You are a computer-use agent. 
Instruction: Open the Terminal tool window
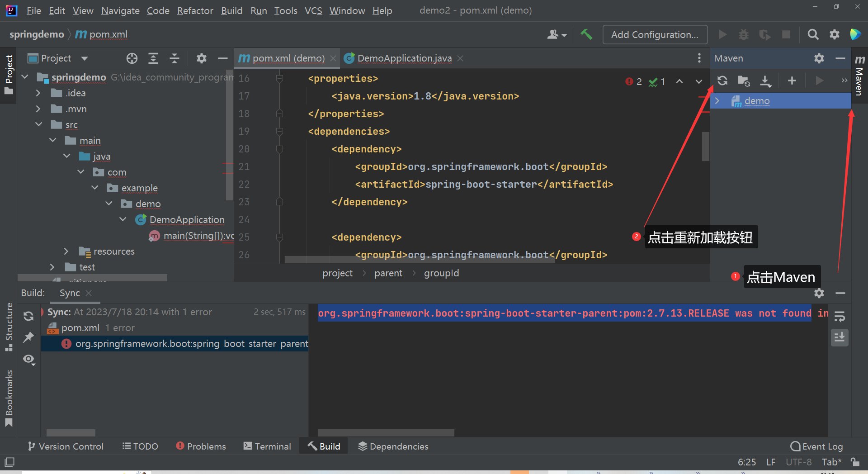tap(267, 446)
